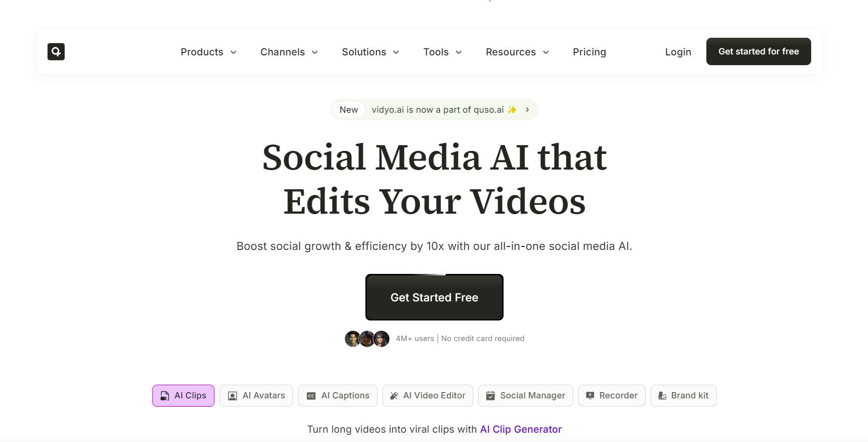Open the Solutions dropdown
Image resolution: width=868 pixels, height=442 pixels.
point(370,52)
